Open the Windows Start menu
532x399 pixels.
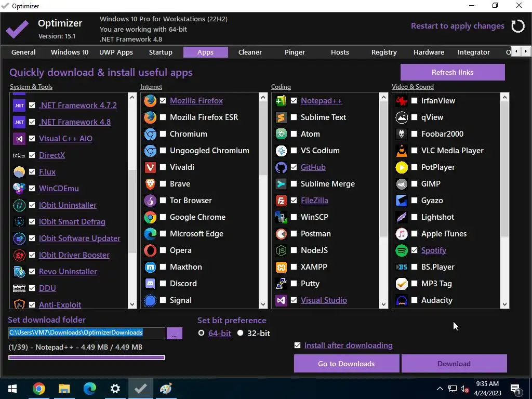click(x=12, y=389)
